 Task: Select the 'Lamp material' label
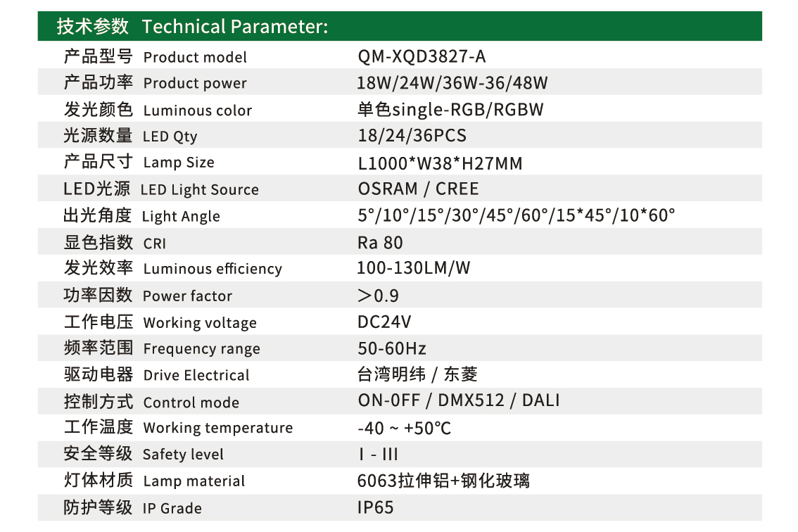coord(194,481)
